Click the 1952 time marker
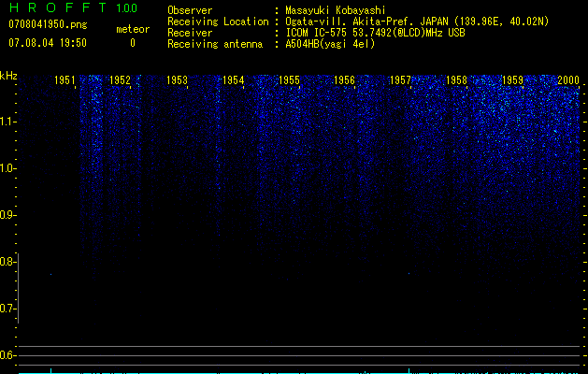This screenshot has width=588, height=374. [x=120, y=80]
